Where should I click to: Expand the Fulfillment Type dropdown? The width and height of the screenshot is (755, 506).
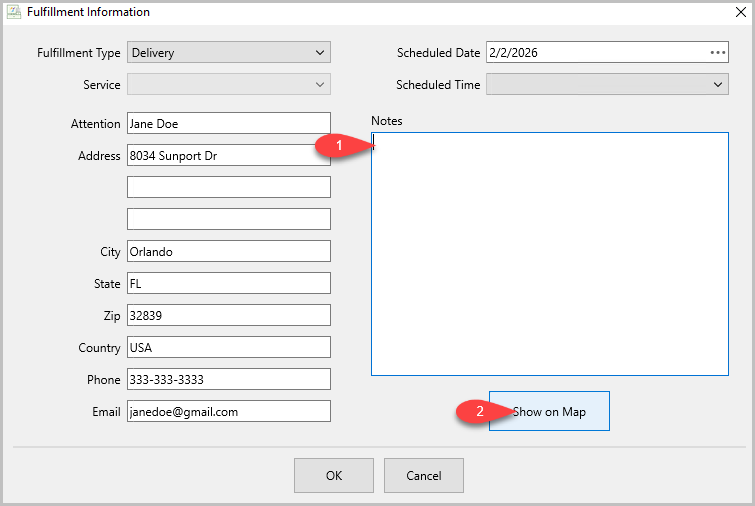click(229, 52)
